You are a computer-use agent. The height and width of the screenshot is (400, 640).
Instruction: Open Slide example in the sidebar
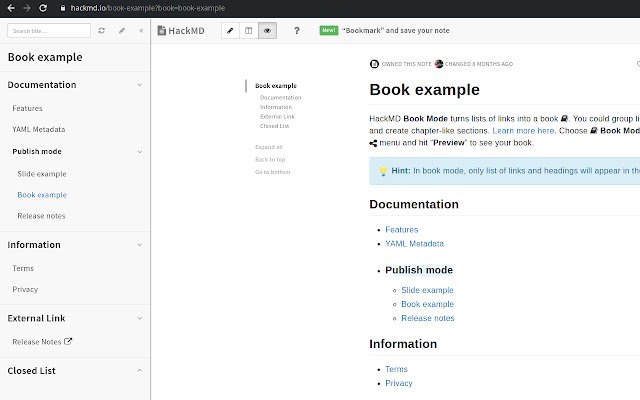pos(42,174)
